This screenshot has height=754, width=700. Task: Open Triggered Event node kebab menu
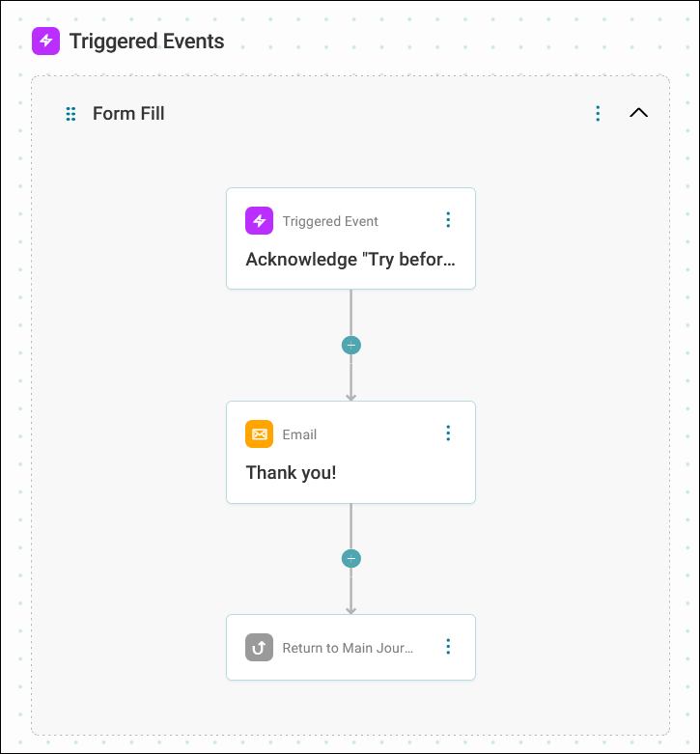448,220
